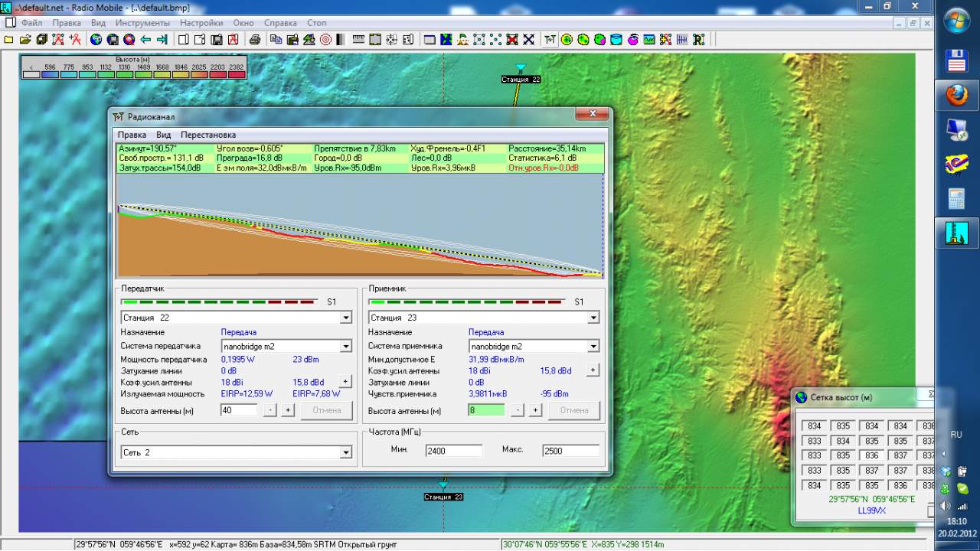The image size is (980, 551).
Task: Click the red 2382 elevation legend swatch
Action: 237,74
